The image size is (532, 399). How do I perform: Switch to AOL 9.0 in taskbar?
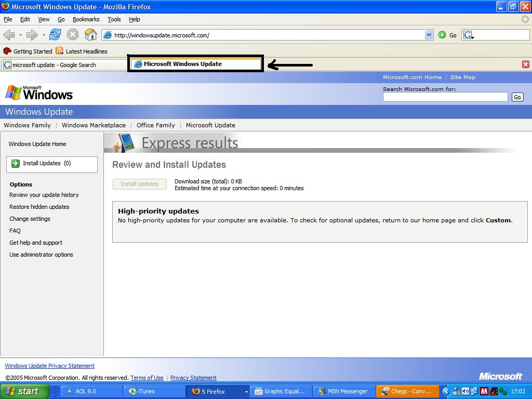pyautogui.click(x=91, y=391)
